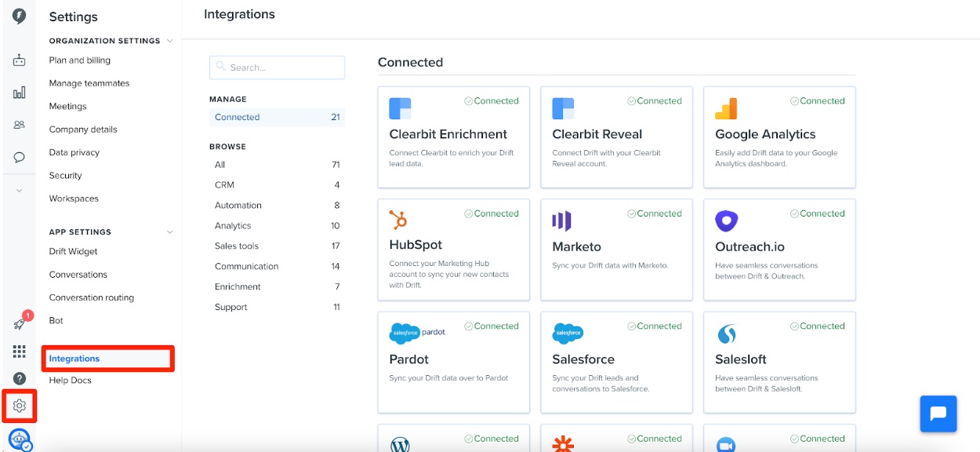
Task: Collapse the App Settings section chevron
Action: coord(170,232)
